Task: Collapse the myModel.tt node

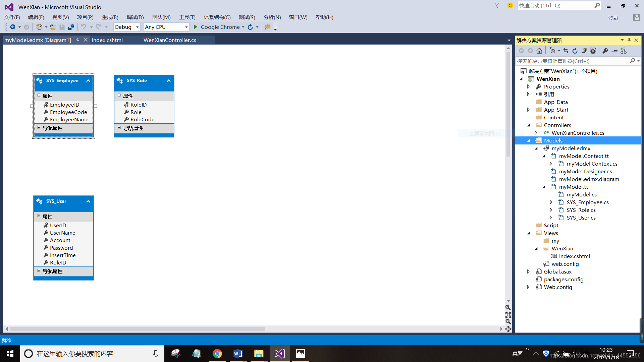Action: pyautogui.click(x=544, y=187)
